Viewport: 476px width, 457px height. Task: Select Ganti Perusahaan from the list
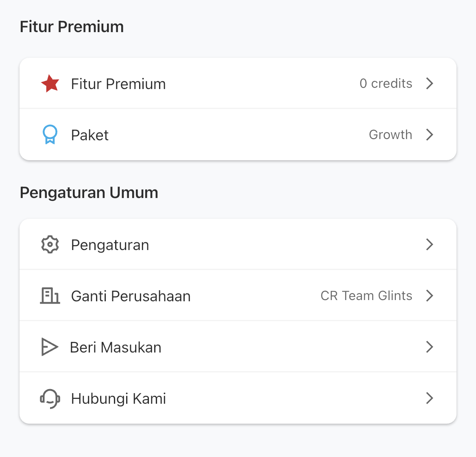point(131,296)
